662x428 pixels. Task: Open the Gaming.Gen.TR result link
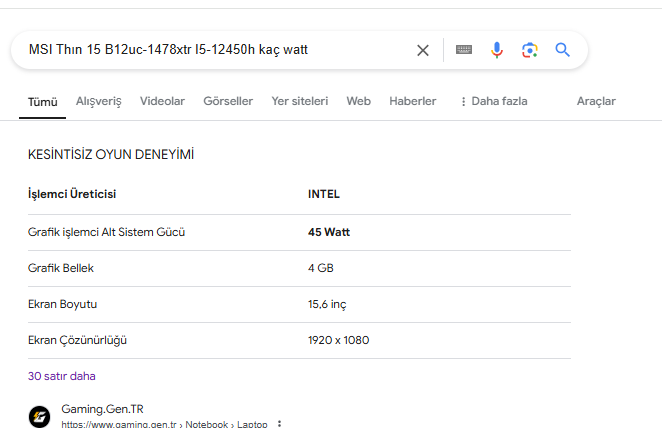103,409
